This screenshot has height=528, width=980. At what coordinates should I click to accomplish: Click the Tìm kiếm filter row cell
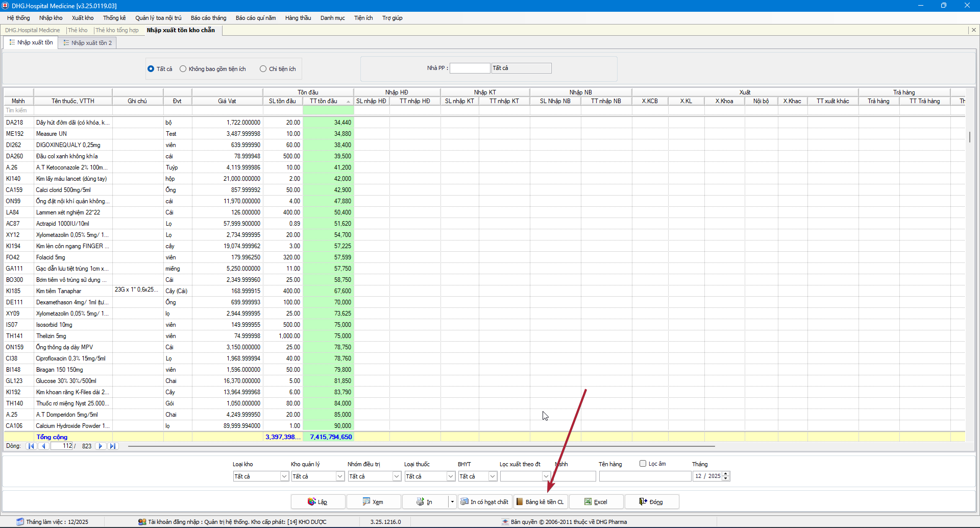click(x=18, y=110)
